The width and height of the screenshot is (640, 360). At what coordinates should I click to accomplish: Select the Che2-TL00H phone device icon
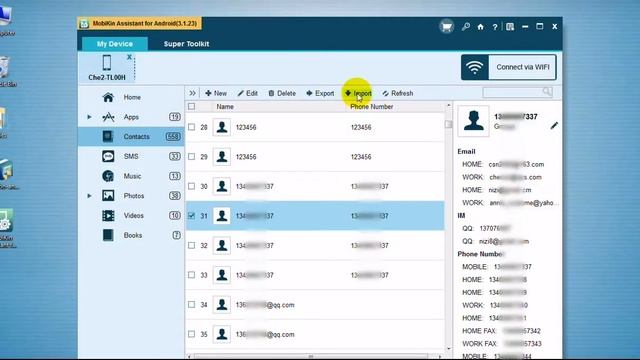tap(107, 63)
